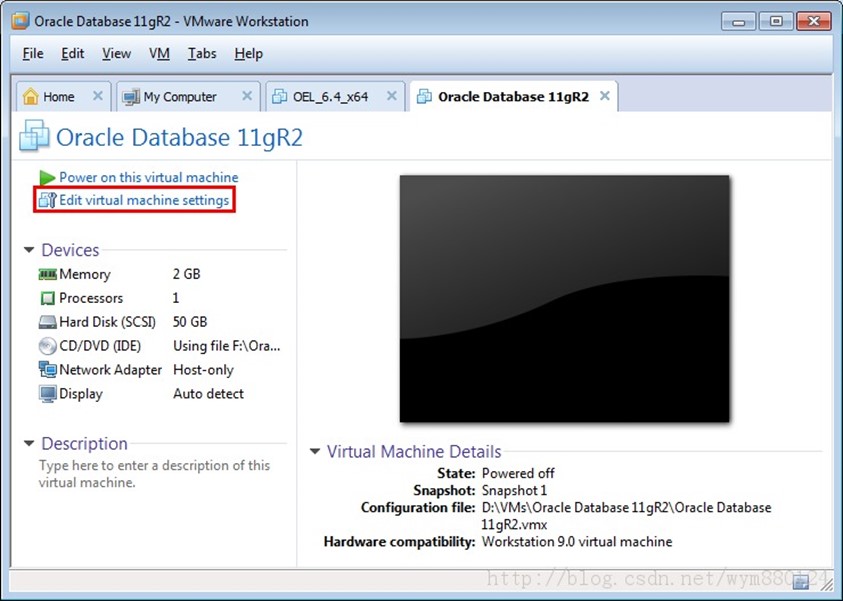Image resolution: width=843 pixels, height=601 pixels.
Task: Click the OEL_6.4_x64 tab VM icon
Action: pyautogui.click(x=279, y=97)
